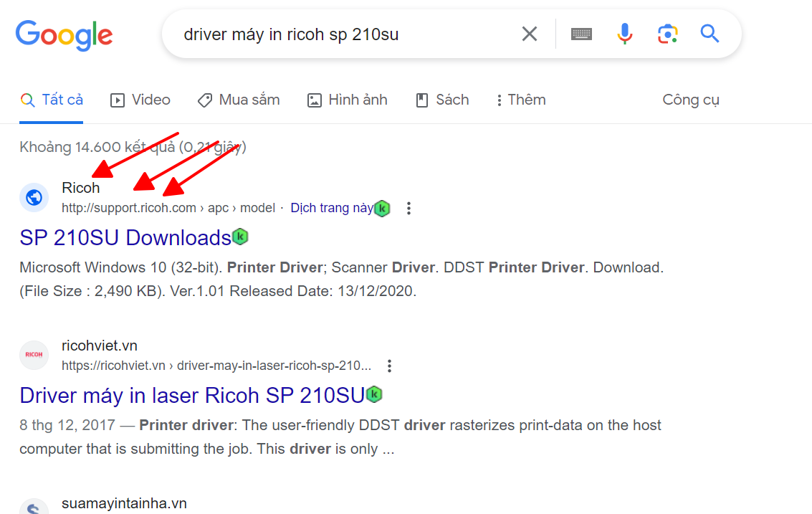Clear the search query with X

click(x=529, y=34)
